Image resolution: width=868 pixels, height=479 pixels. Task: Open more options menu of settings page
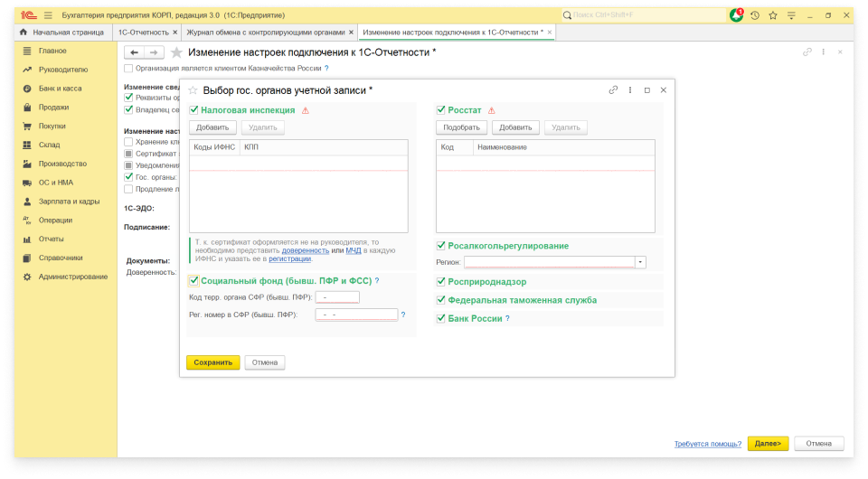(x=824, y=52)
